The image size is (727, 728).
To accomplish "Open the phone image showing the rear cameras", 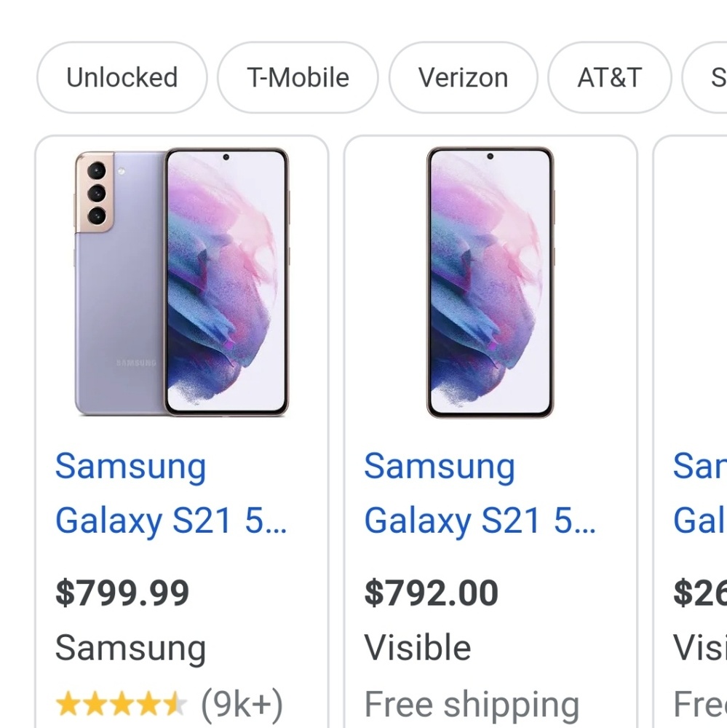I will point(181,282).
